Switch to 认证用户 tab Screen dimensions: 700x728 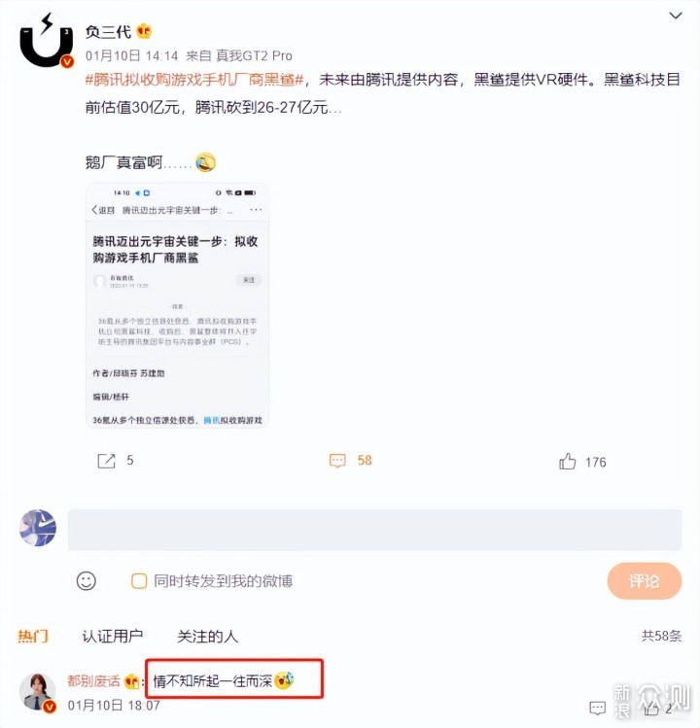coord(113,636)
